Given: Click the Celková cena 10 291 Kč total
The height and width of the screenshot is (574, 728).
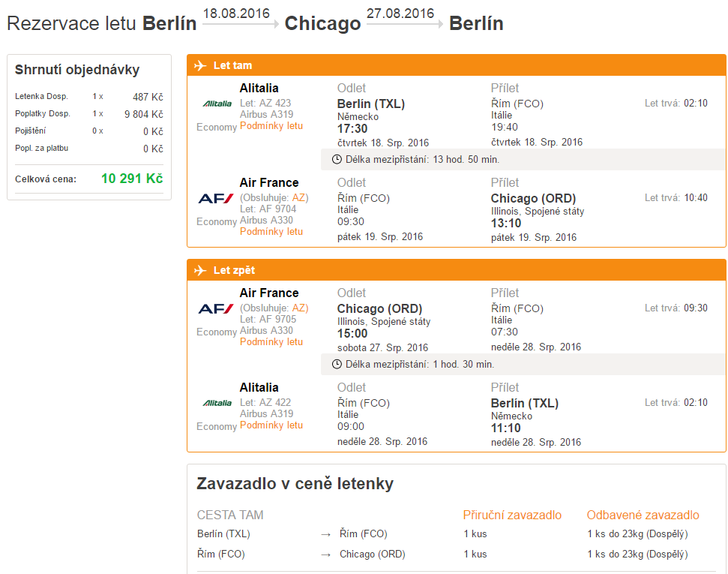Looking at the screenshot, I should click(x=132, y=179).
